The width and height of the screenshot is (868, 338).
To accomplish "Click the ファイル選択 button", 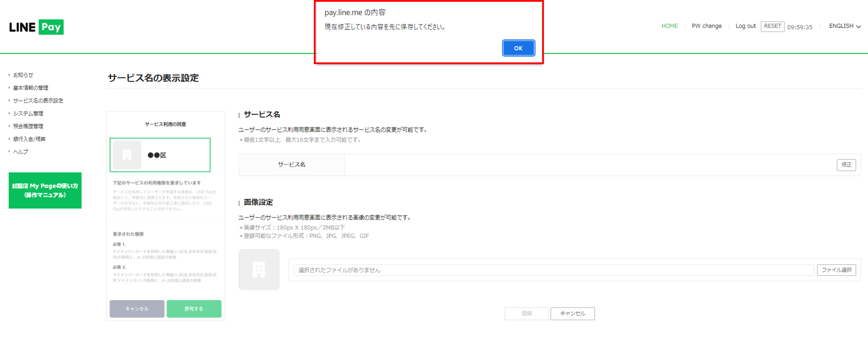I will pyautogui.click(x=836, y=270).
